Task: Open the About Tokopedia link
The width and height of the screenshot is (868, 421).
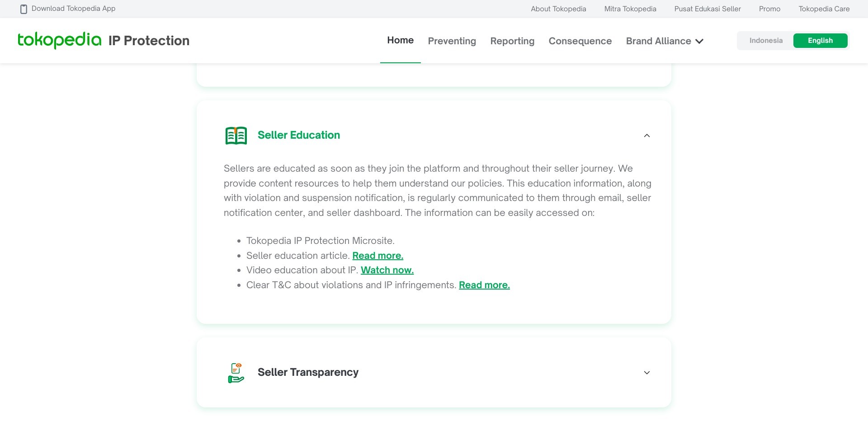Action: point(558,9)
